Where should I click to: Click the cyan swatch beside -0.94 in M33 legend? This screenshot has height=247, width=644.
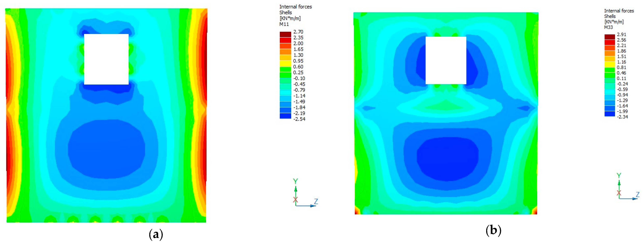pyautogui.click(x=609, y=97)
